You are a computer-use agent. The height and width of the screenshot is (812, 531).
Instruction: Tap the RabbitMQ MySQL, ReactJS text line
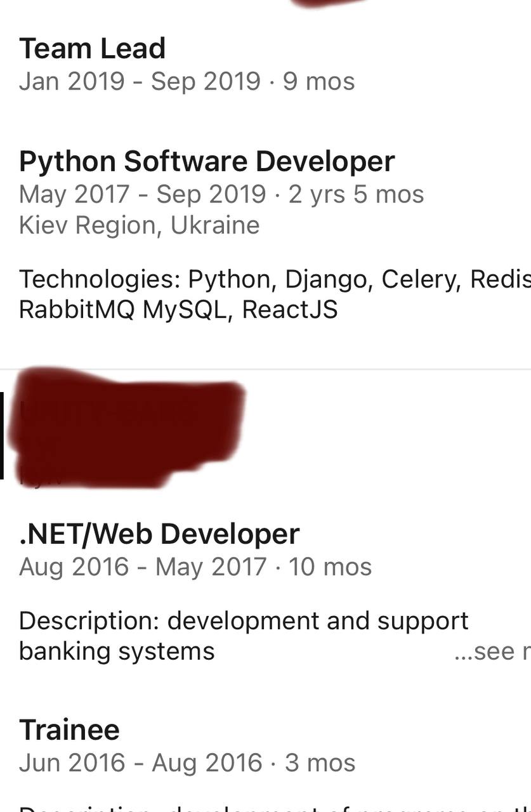tap(178, 310)
